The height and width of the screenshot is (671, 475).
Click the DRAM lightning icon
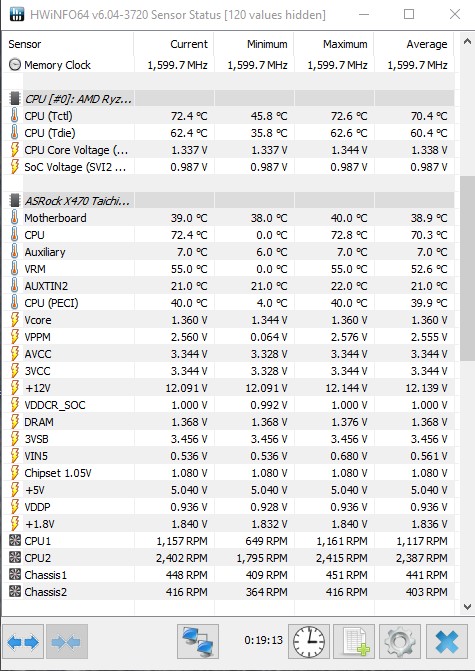15,422
